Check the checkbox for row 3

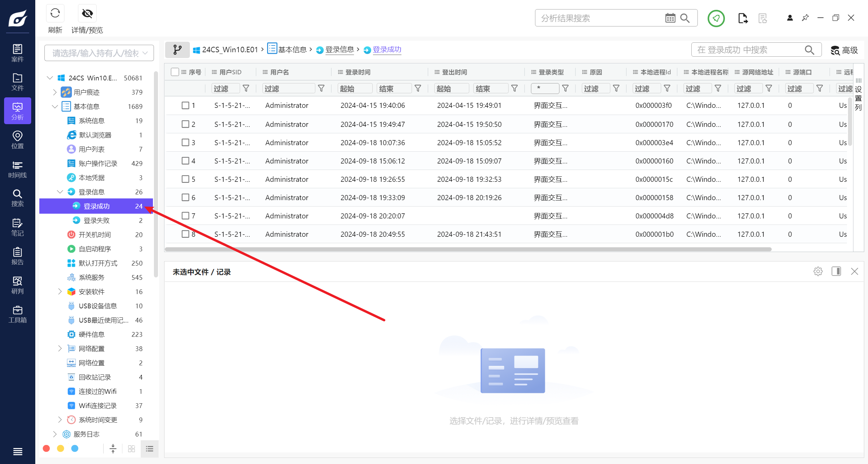click(x=185, y=142)
